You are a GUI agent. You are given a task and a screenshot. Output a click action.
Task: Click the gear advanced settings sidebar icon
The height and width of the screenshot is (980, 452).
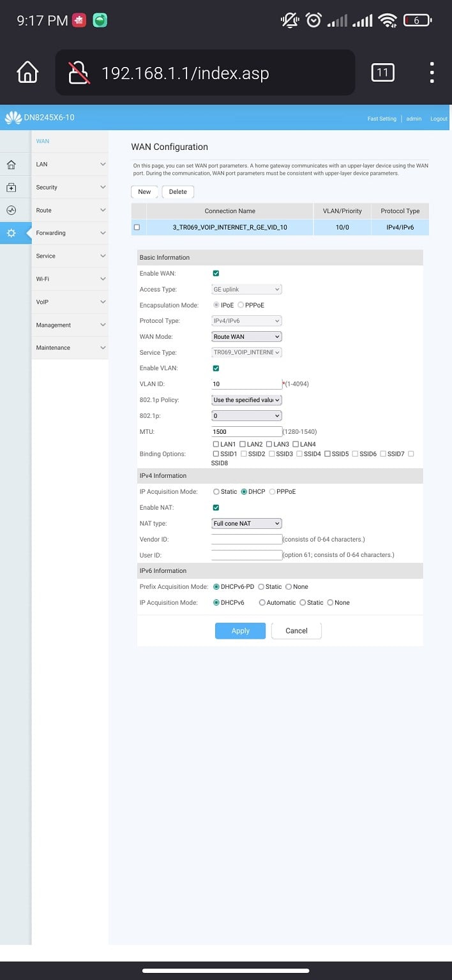(x=11, y=234)
